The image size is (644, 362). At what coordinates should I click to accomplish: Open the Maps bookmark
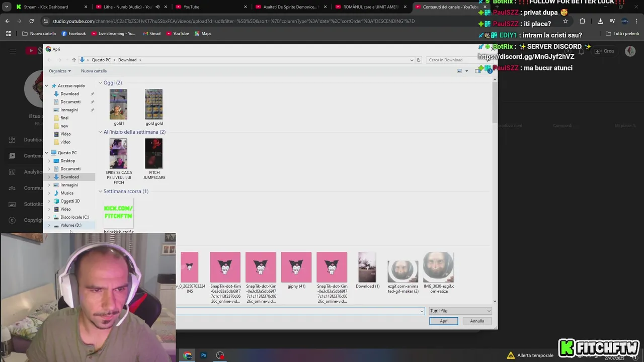pos(203,34)
